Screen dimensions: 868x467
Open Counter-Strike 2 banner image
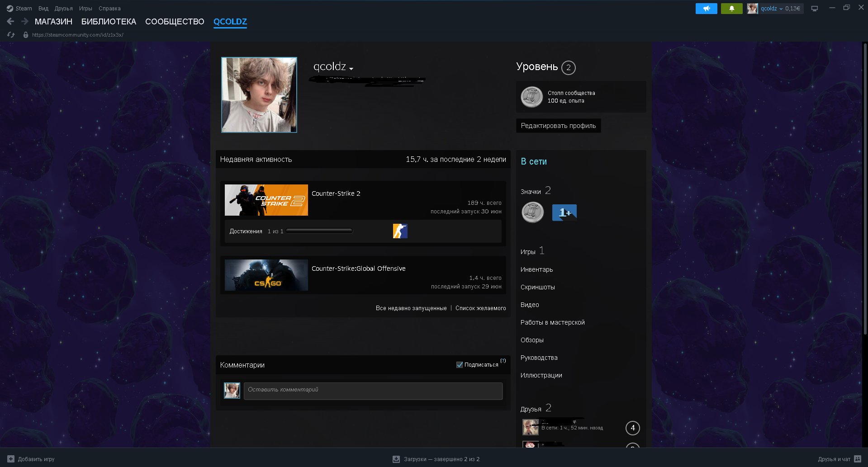pos(266,200)
